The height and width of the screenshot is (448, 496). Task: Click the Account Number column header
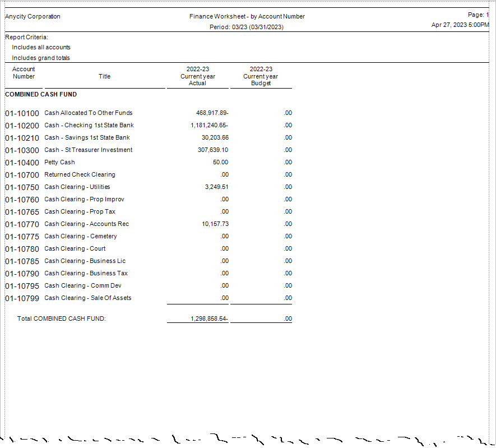pos(24,73)
